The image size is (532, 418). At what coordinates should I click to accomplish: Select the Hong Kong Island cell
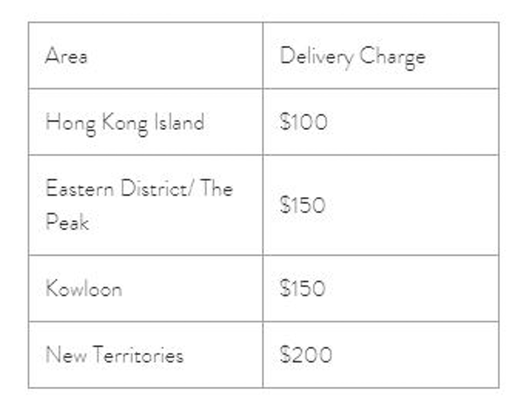click(125, 122)
